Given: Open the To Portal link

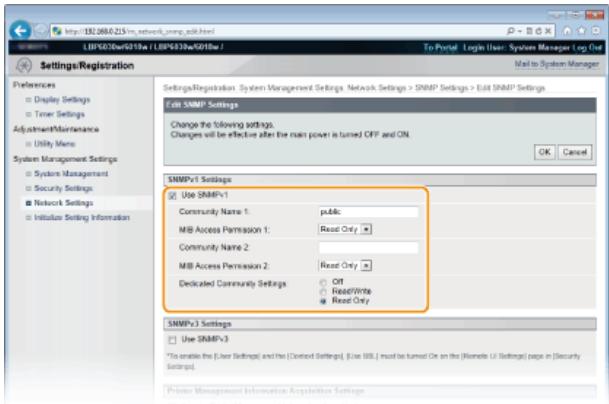Looking at the screenshot, I should coord(440,47).
